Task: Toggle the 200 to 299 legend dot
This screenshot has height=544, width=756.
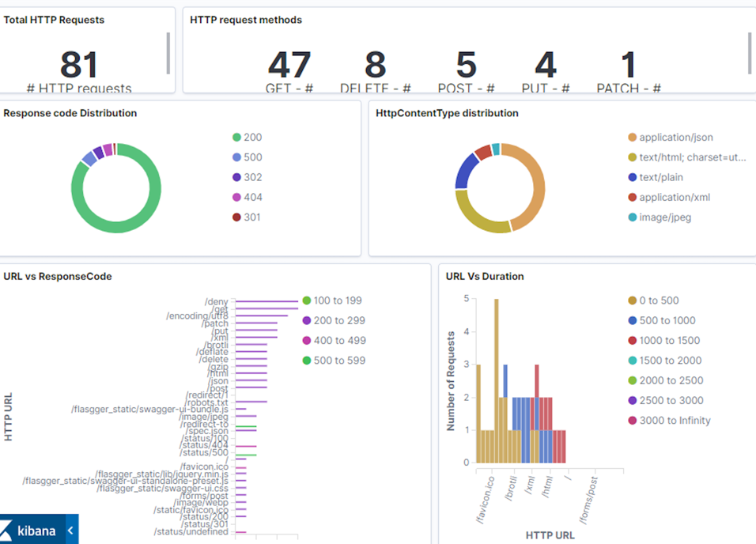Action: [x=307, y=321]
